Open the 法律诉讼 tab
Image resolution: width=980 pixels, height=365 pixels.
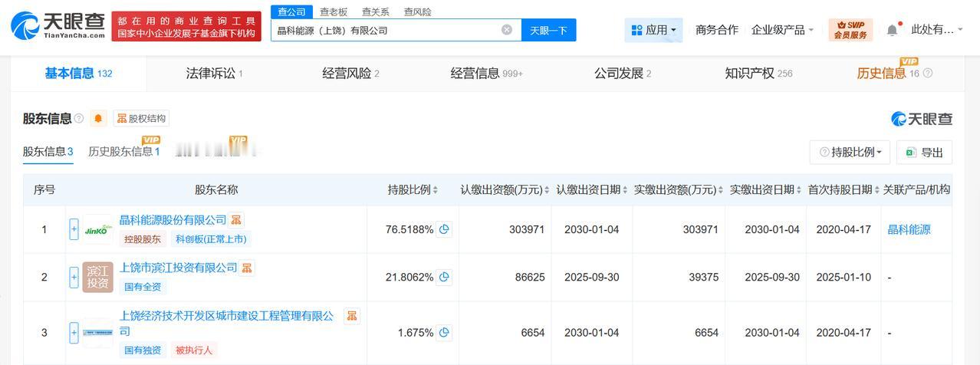pyautogui.click(x=215, y=74)
